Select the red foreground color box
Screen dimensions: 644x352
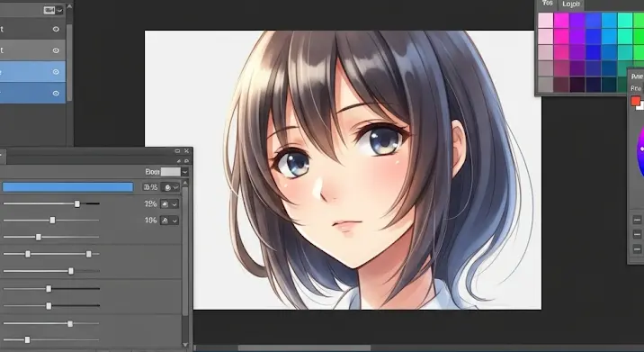636,101
